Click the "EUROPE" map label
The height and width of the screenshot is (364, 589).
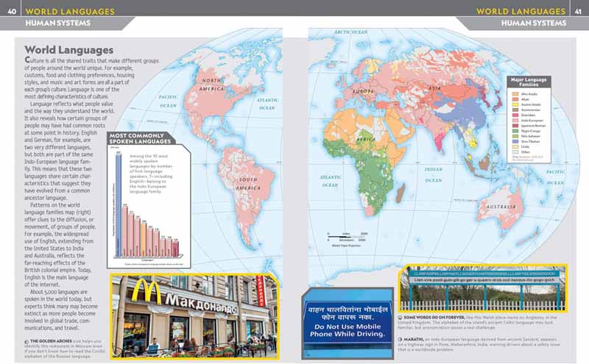click(x=363, y=91)
